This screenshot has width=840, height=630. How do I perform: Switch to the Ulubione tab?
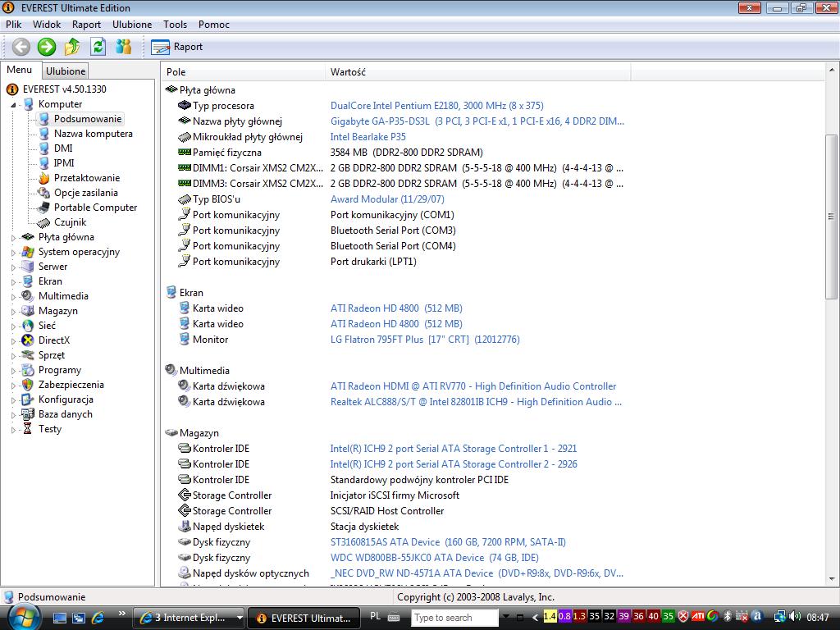click(66, 71)
